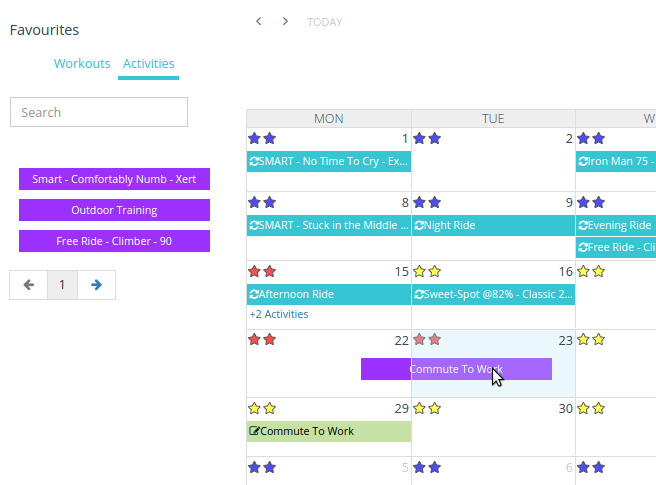Open Sweet-Spot @82% Classic activity

(493, 294)
